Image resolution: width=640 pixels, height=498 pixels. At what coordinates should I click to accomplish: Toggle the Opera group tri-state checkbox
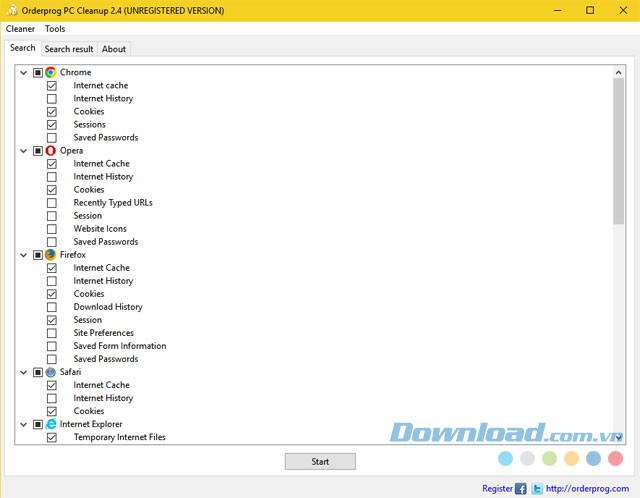(38, 151)
